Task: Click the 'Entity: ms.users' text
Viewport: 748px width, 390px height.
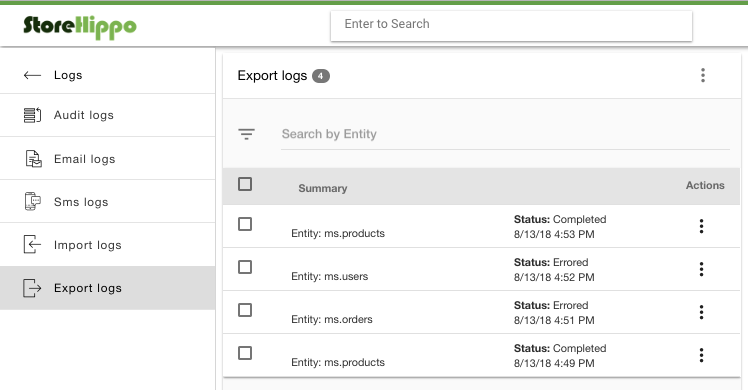Action: (x=330, y=277)
